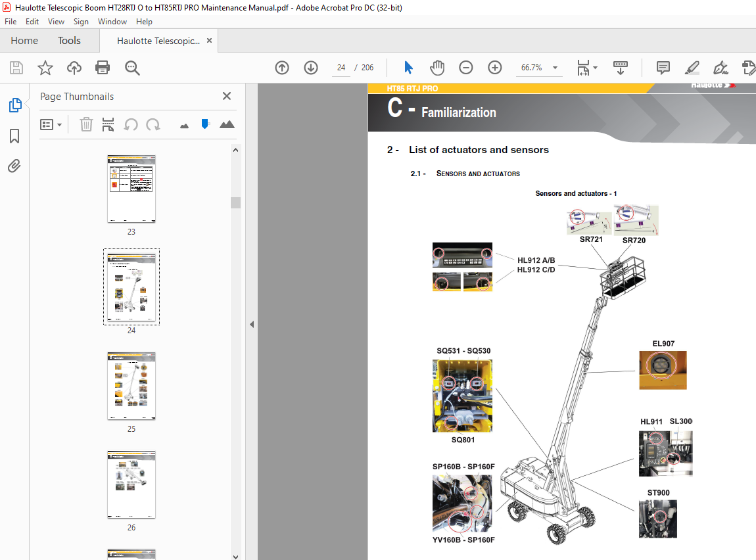Rotate page counterclockwise
The image size is (756, 560).
point(131,125)
